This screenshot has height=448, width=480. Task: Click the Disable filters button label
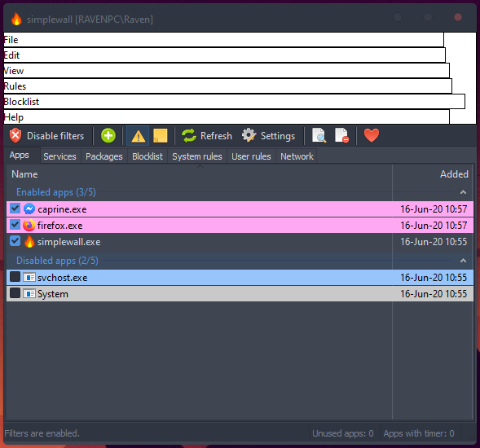coord(55,136)
